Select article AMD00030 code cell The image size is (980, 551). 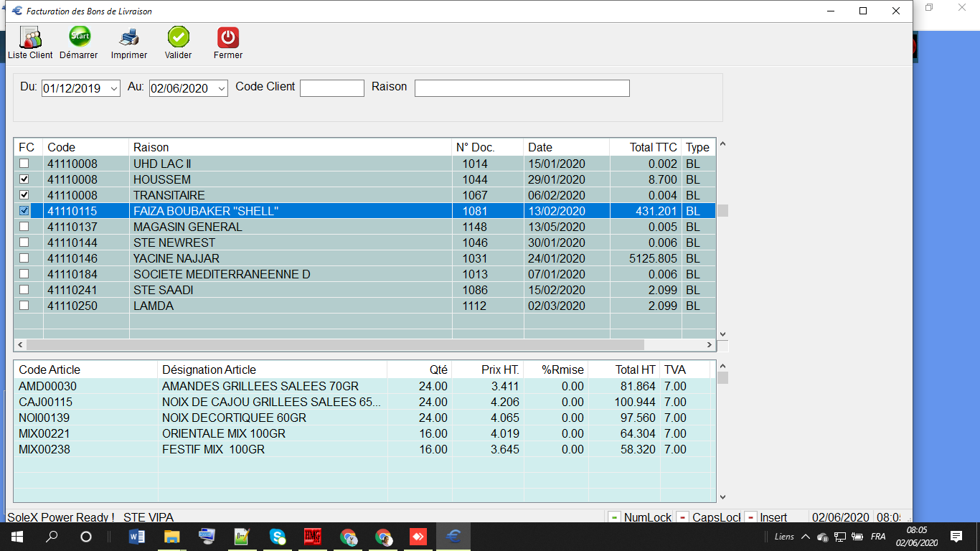coord(48,386)
